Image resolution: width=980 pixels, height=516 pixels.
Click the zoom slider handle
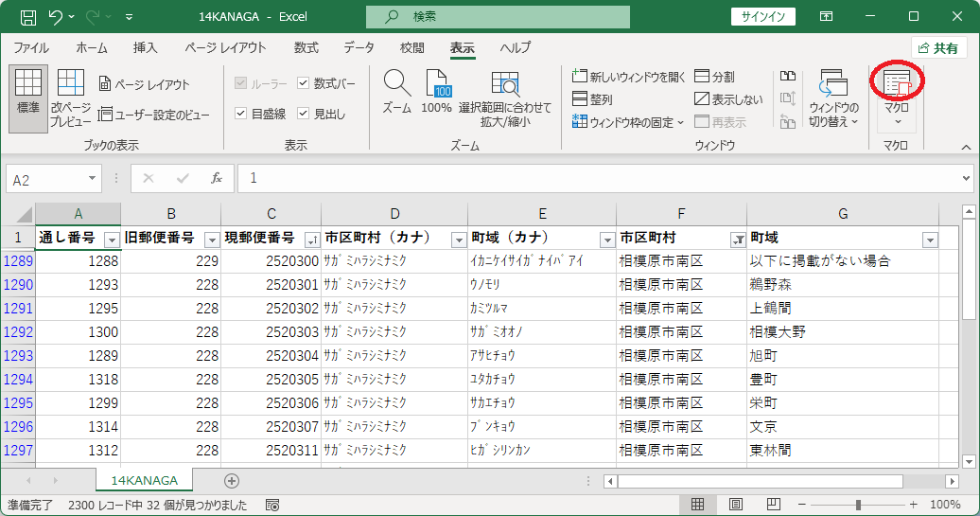pyautogui.click(x=858, y=504)
